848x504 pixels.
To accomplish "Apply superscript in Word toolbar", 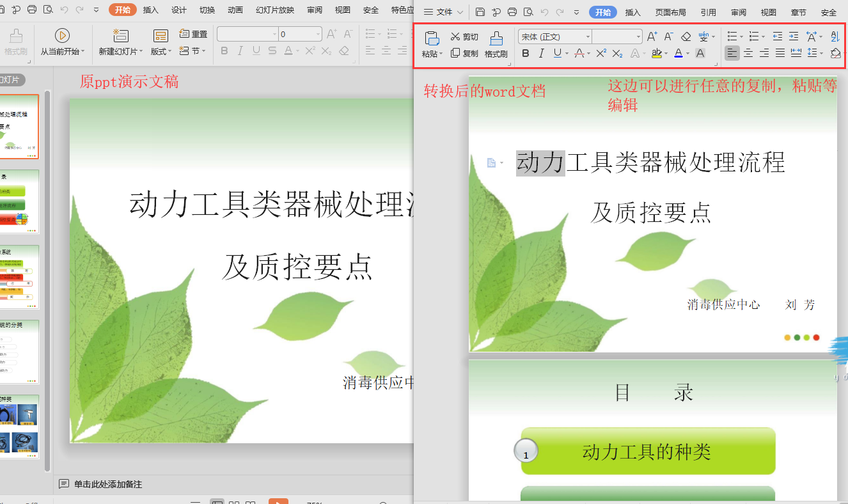I will pos(601,54).
